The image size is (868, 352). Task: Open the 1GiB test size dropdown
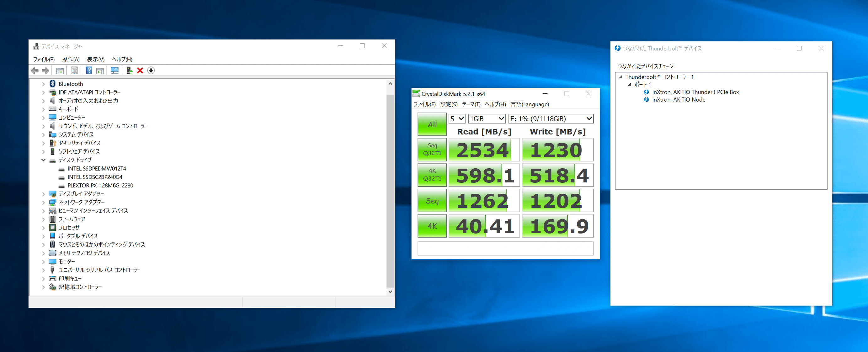(x=487, y=118)
